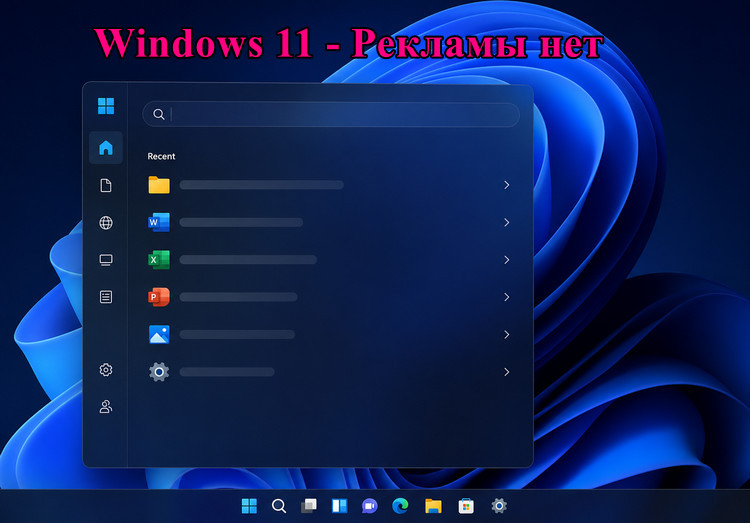Launch Microsoft Edge from the taskbar
Image resolution: width=750 pixels, height=523 pixels.
tap(400, 506)
